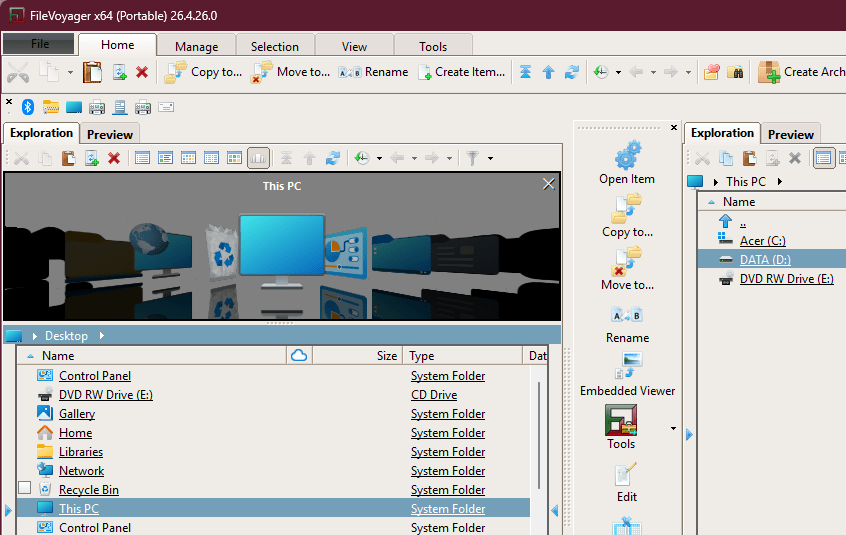Open the right pane Preview tab
846x535 pixels.
(790, 134)
